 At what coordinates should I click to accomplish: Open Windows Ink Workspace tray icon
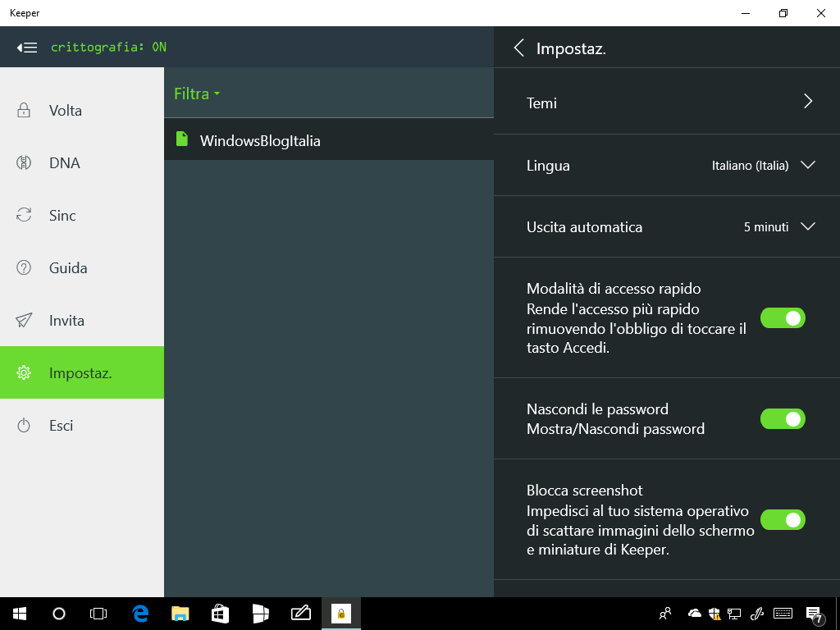pyautogui.click(x=757, y=614)
